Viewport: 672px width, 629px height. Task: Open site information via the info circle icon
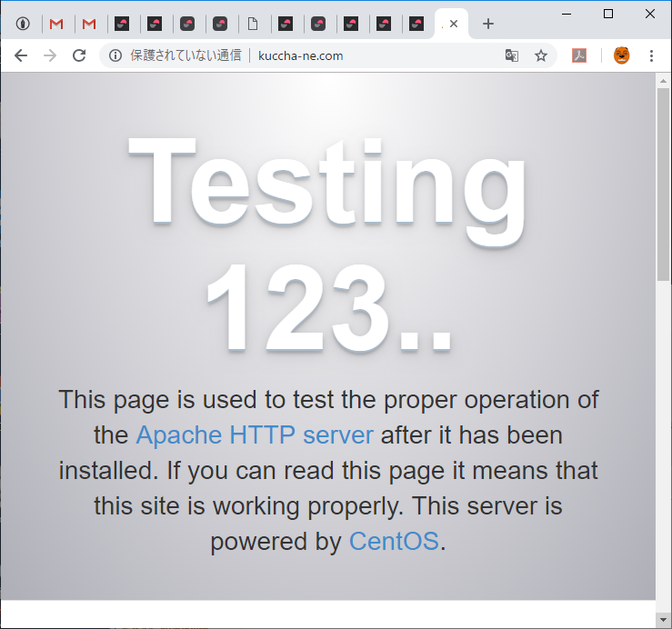click(x=115, y=55)
